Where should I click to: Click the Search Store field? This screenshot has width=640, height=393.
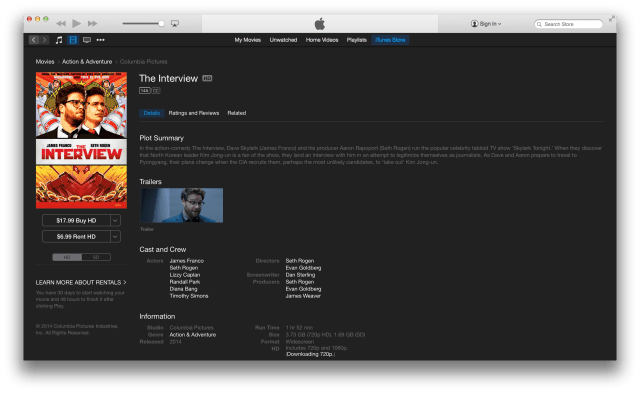point(568,24)
